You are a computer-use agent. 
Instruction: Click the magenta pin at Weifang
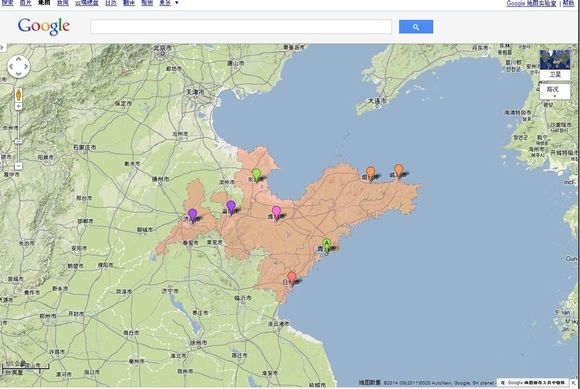pyautogui.click(x=276, y=213)
